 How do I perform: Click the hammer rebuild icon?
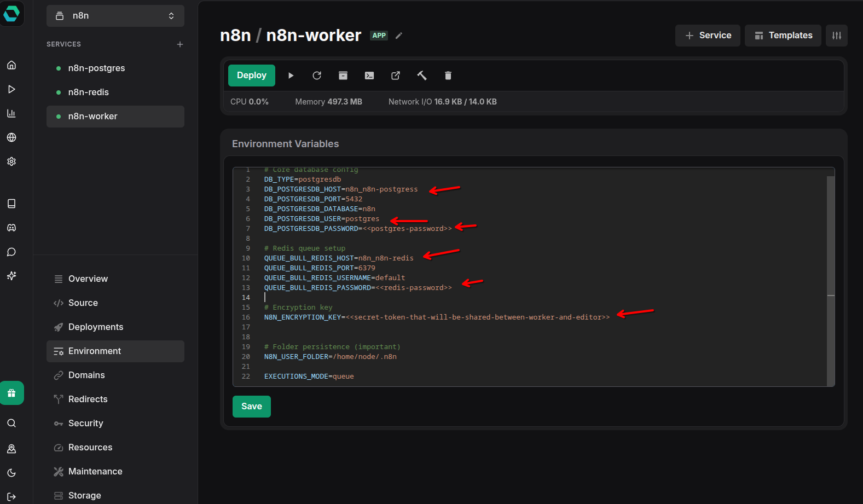pos(422,76)
